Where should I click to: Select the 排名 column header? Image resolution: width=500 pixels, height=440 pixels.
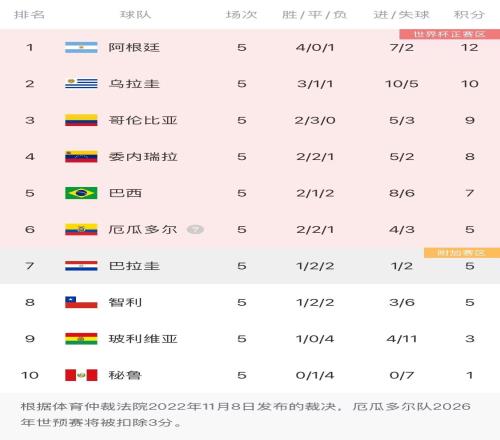coord(29,15)
